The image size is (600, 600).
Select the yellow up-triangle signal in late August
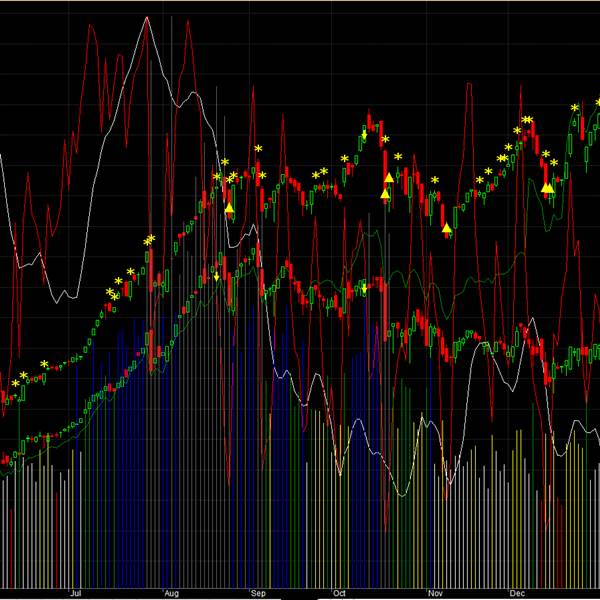click(x=229, y=208)
